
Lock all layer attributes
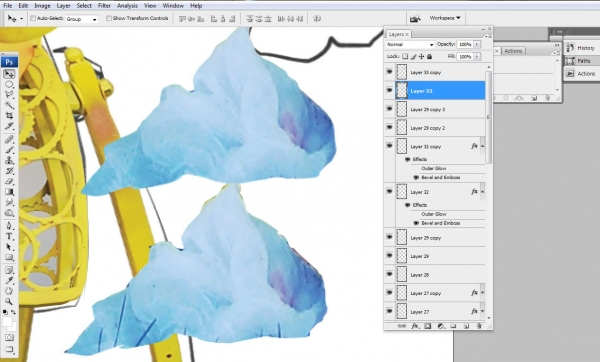coord(429,56)
